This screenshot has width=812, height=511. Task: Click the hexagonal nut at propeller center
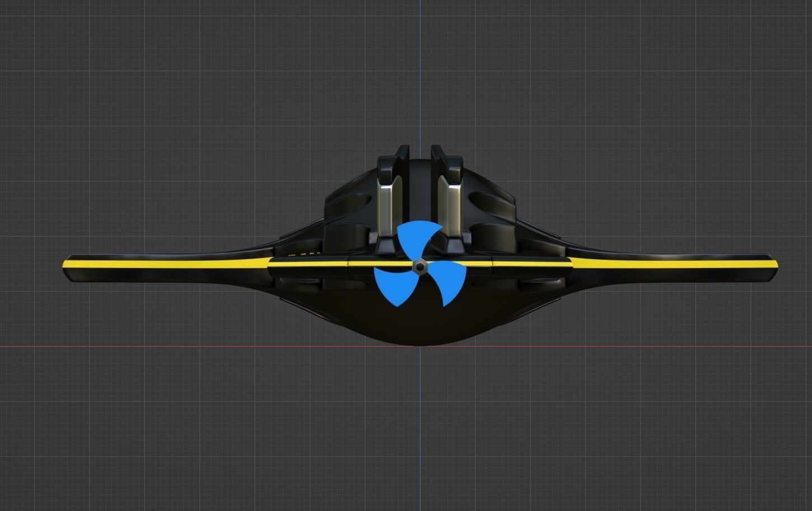pos(419,268)
